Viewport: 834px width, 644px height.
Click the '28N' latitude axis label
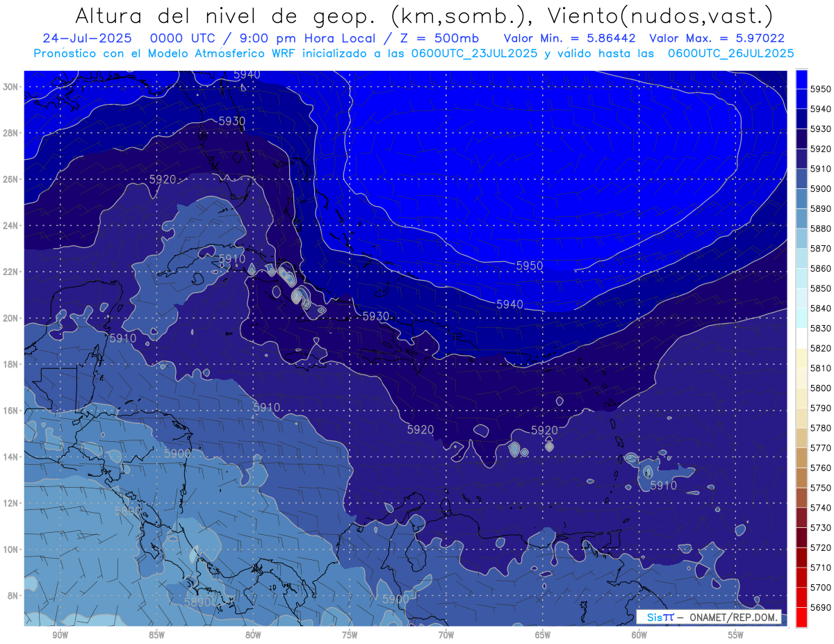[11, 133]
